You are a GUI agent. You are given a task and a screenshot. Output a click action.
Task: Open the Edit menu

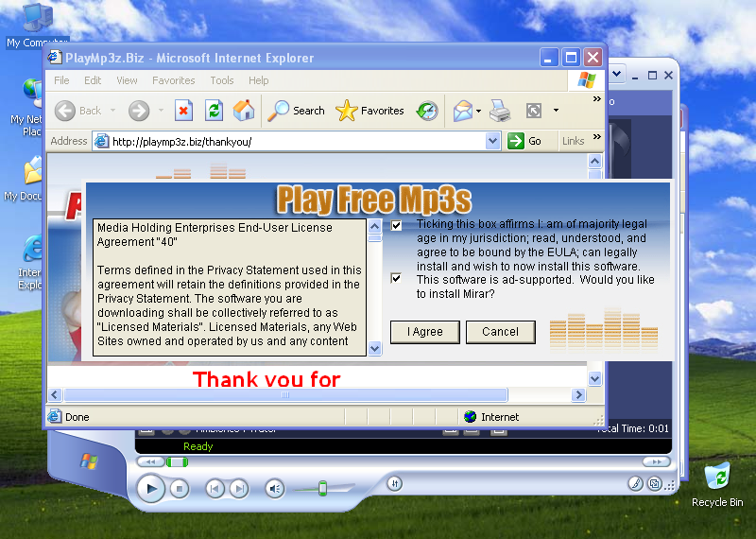click(93, 80)
